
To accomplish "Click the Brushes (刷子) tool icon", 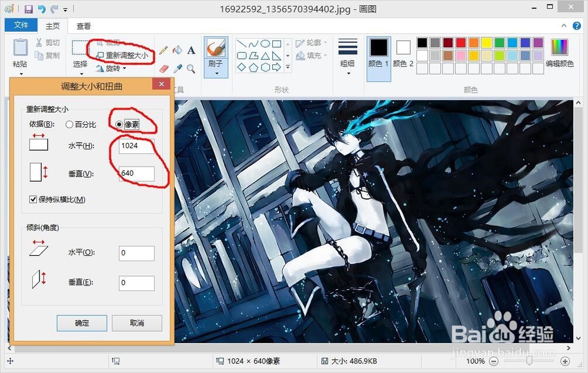I will click(216, 48).
